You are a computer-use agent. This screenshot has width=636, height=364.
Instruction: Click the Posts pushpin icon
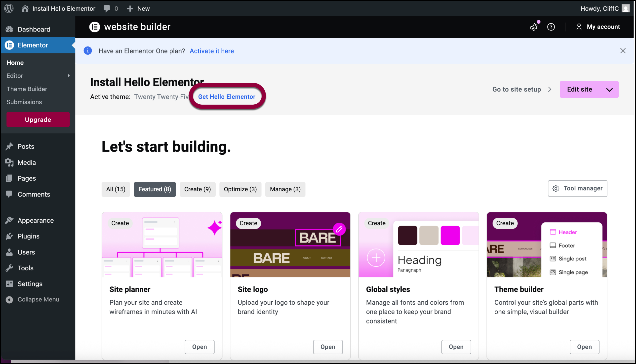click(x=9, y=147)
